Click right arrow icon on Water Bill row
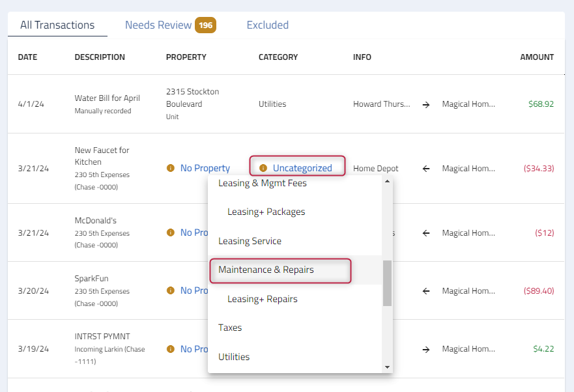574x392 pixels. coord(425,104)
